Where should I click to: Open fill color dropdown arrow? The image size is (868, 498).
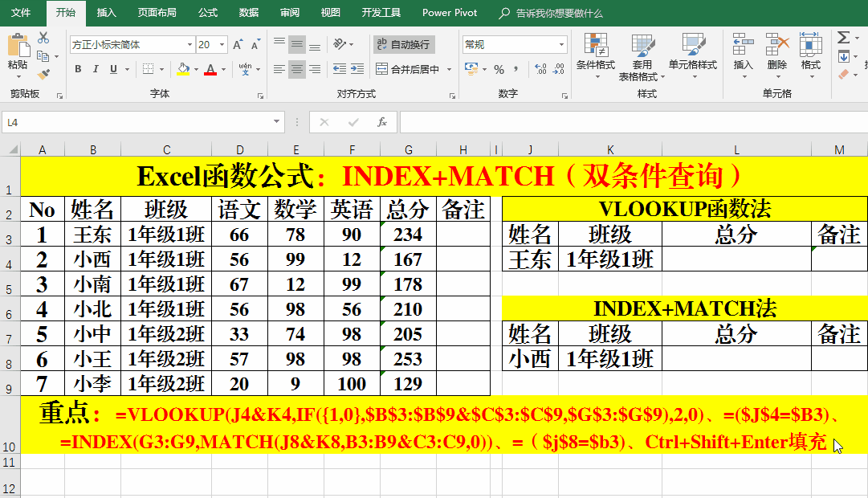pyautogui.click(x=196, y=70)
